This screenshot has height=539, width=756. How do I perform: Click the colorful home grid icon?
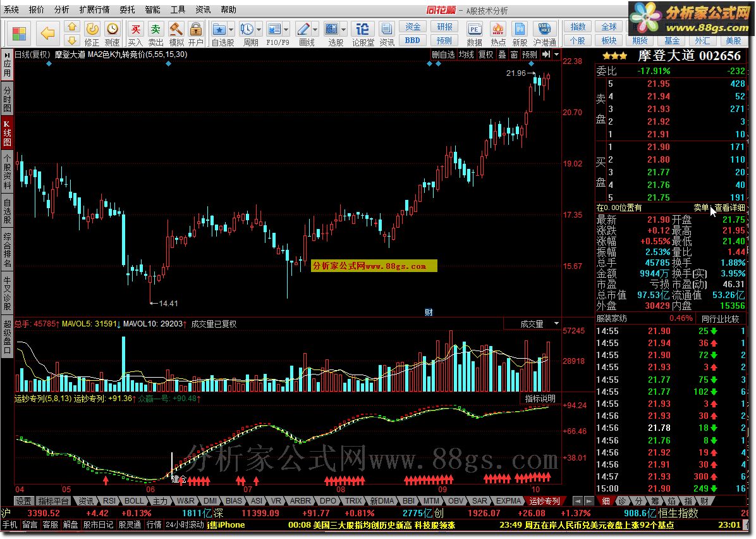pos(20,34)
